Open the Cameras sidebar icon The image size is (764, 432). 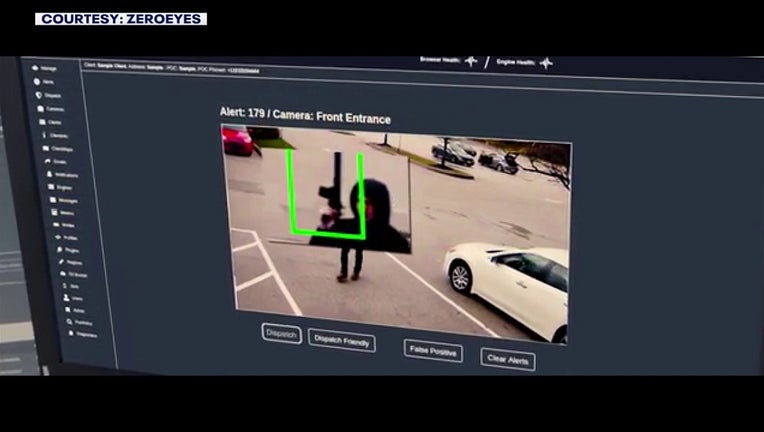point(41,109)
